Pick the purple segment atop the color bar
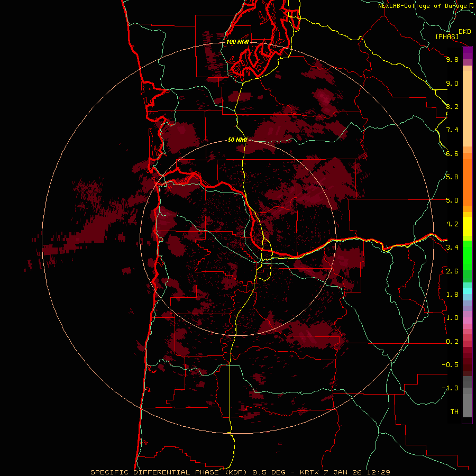The width and height of the screenshot is (476, 476). pos(467,53)
